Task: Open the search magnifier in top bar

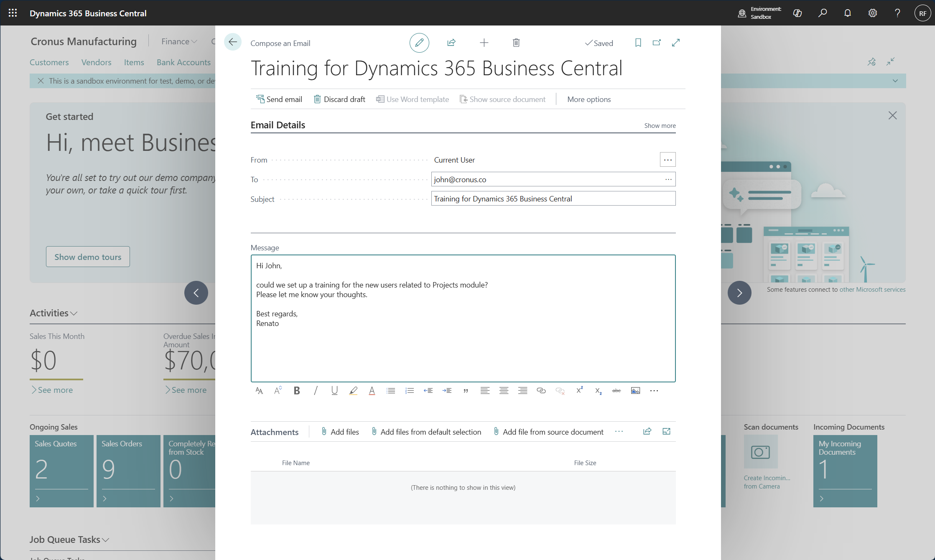Action: [823, 13]
